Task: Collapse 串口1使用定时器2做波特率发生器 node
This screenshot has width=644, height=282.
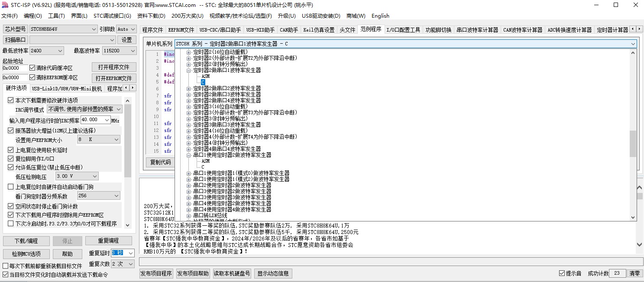Action: click(189, 155)
